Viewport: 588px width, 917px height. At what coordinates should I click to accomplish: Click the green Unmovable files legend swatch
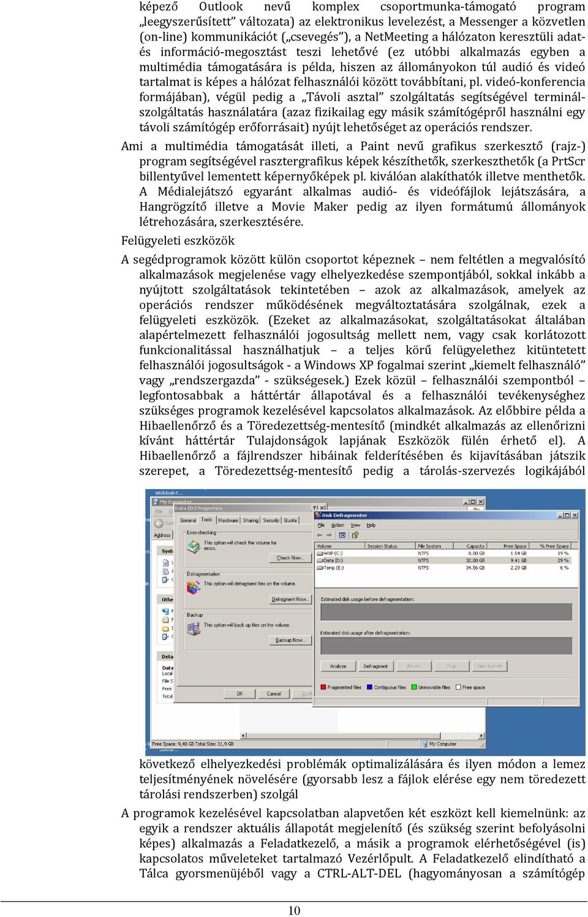[414, 687]
